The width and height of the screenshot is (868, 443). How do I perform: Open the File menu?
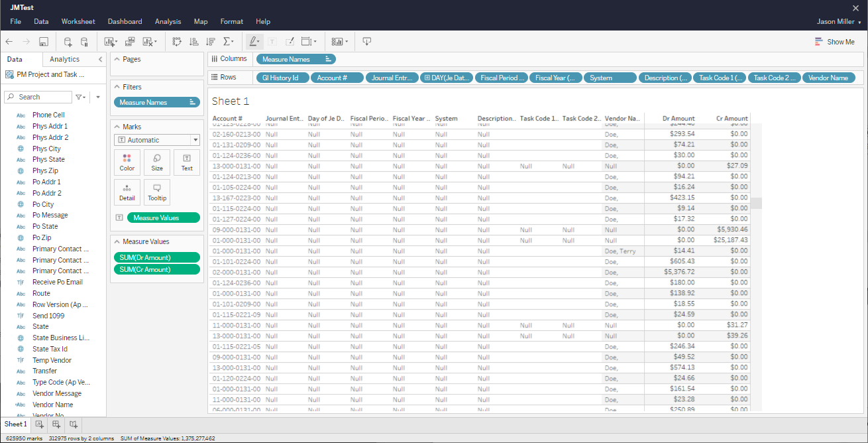(x=16, y=22)
